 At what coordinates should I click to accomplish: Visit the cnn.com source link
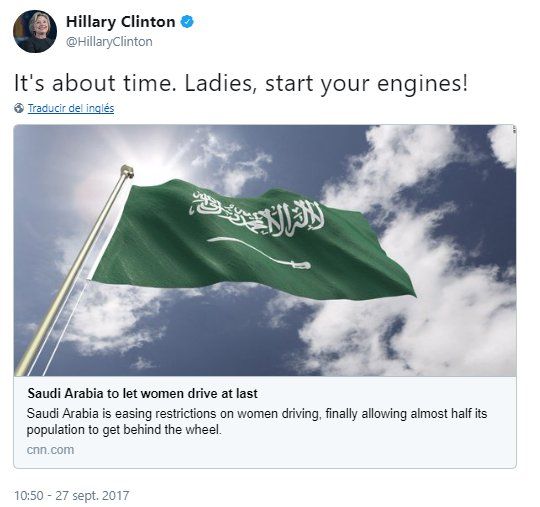[x=50, y=450]
